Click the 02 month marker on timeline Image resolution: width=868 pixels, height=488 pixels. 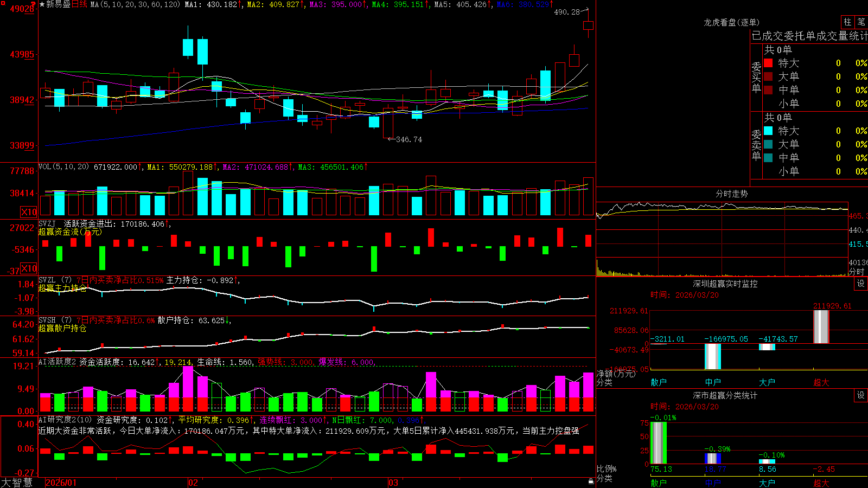coord(193,483)
